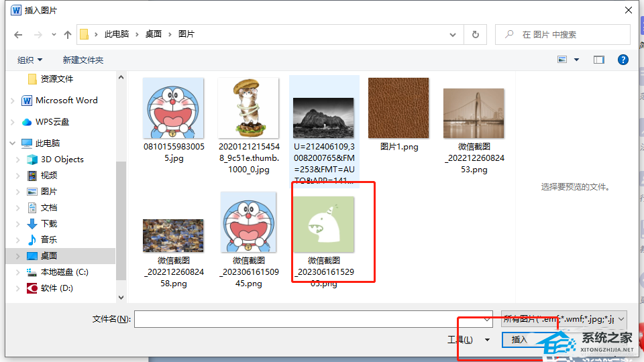This screenshot has height=362, width=644.
Task: Expand 本地磁盘 (C:) tree node
Action: click(17, 272)
